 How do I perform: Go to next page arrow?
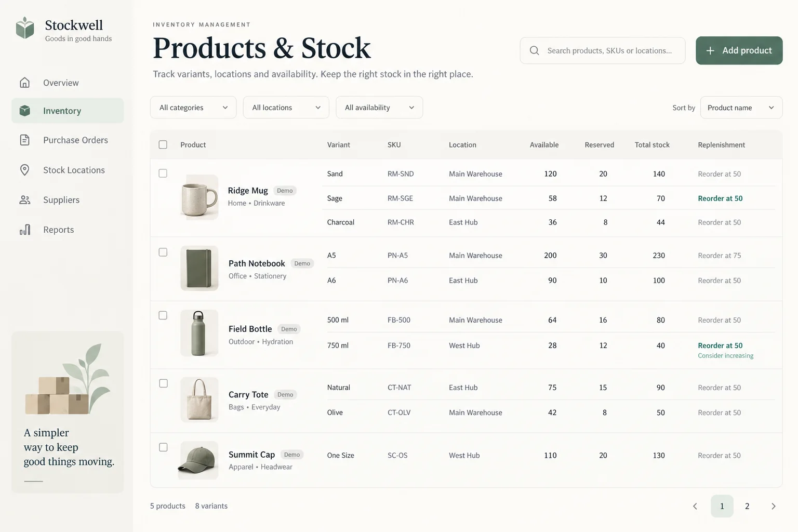[x=773, y=506]
